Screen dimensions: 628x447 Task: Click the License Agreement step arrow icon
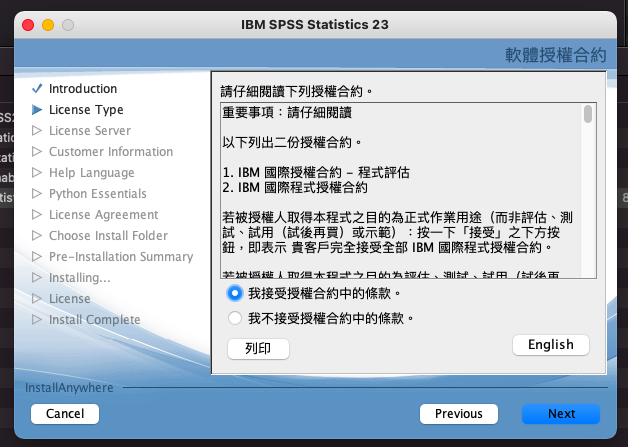[x=37, y=214]
